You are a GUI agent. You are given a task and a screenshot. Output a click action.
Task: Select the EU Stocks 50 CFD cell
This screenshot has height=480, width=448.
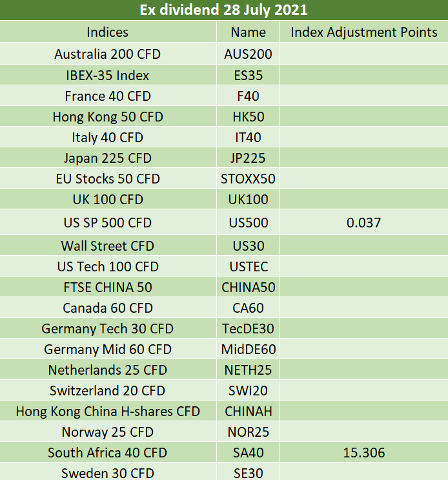click(108, 179)
